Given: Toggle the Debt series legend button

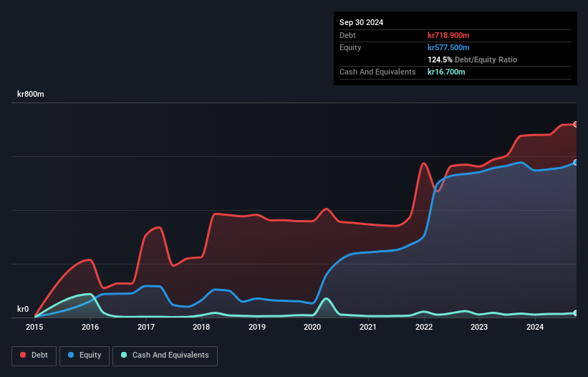Looking at the screenshot, I should click(x=34, y=355).
